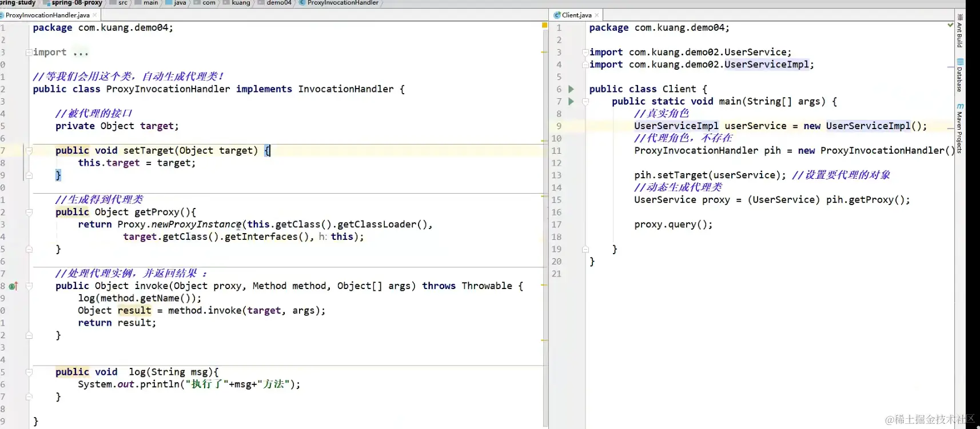The width and height of the screenshot is (980, 429).
Task: Open the Ant Build tool window
Action: tap(960, 31)
